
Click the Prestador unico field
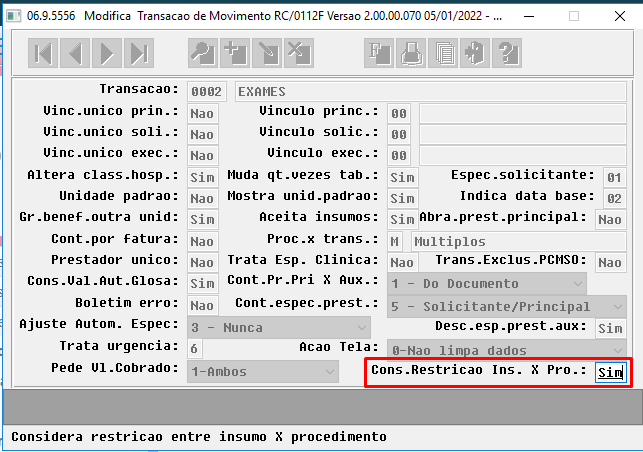[203, 263]
